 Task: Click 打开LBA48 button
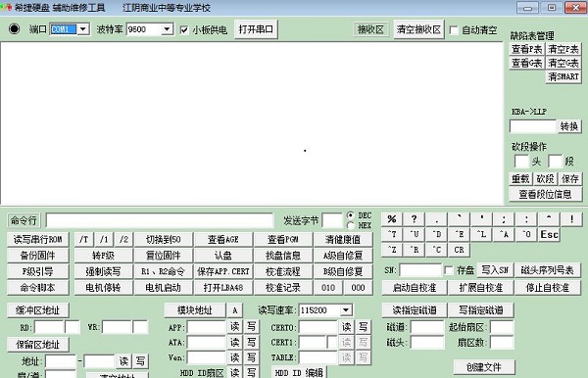223,288
